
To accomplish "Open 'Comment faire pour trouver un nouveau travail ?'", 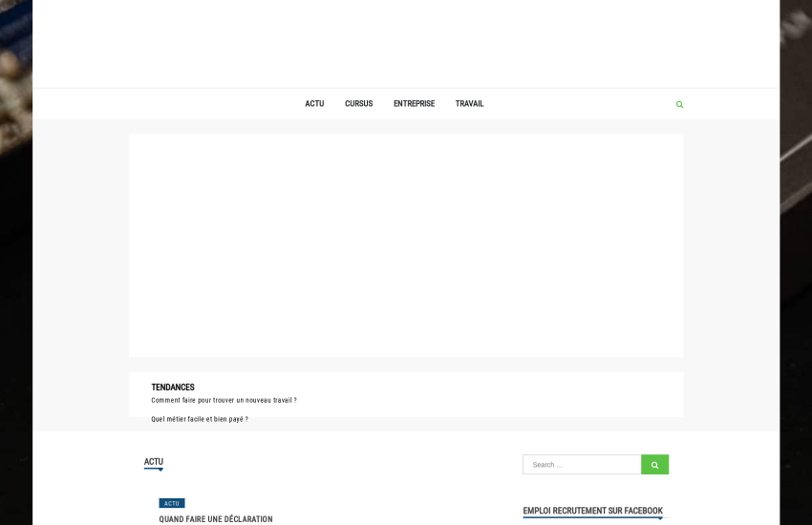I will (x=224, y=401).
